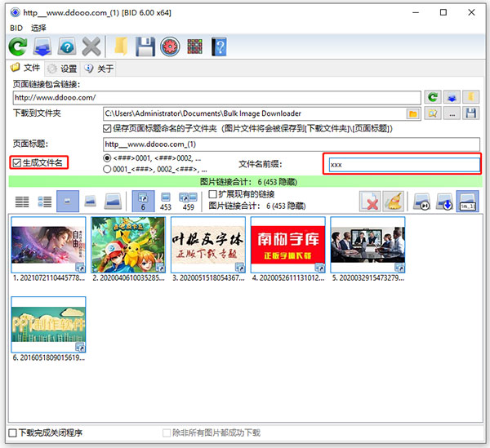Click yellow folder icon beside URL field

471,97
